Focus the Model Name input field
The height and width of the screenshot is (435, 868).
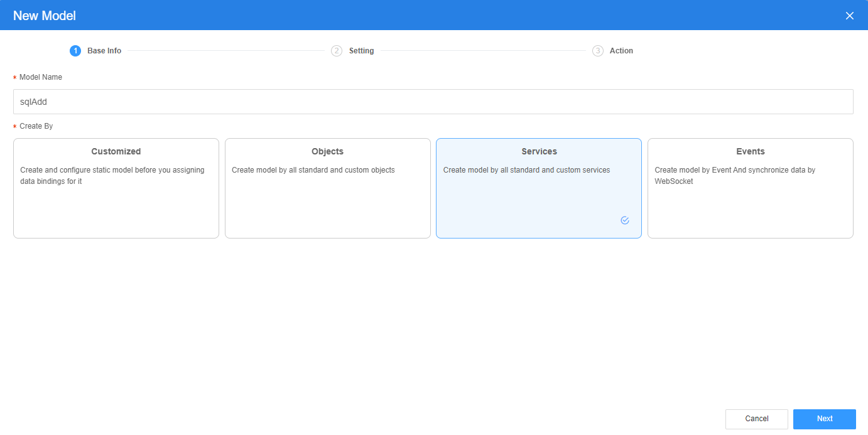pyautogui.click(x=433, y=102)
